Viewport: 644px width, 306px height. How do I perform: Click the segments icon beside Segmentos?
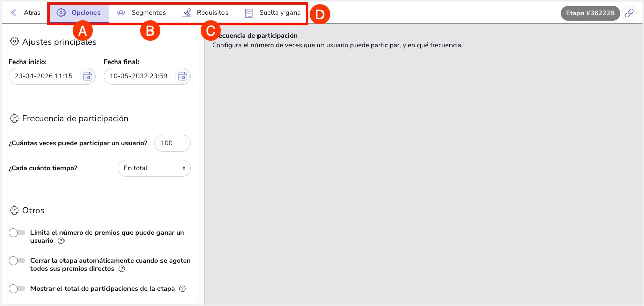coord(120,13)
